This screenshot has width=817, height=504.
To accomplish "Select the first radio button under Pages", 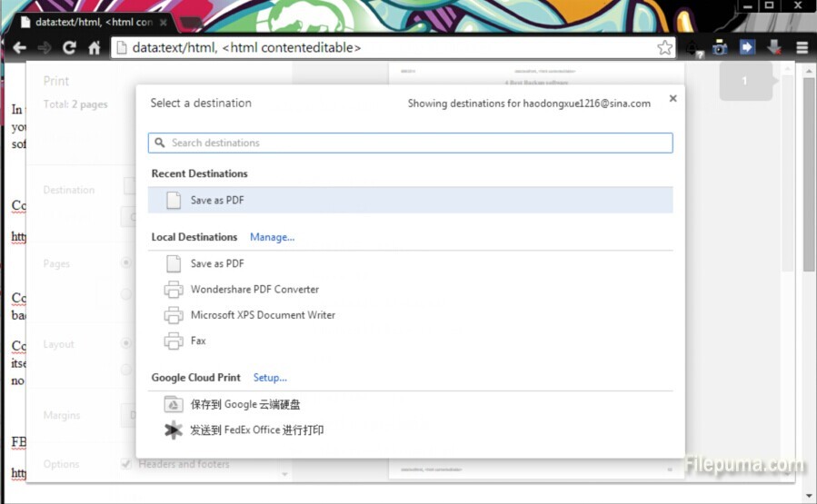I will click(x=126, y=263).
